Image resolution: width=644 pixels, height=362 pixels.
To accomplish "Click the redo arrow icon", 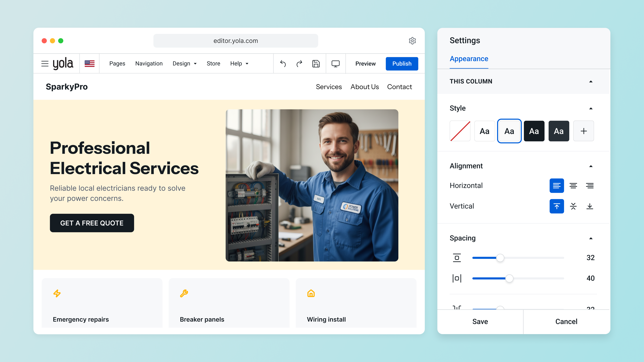I will pyautogui.click(x=299, y=64).
